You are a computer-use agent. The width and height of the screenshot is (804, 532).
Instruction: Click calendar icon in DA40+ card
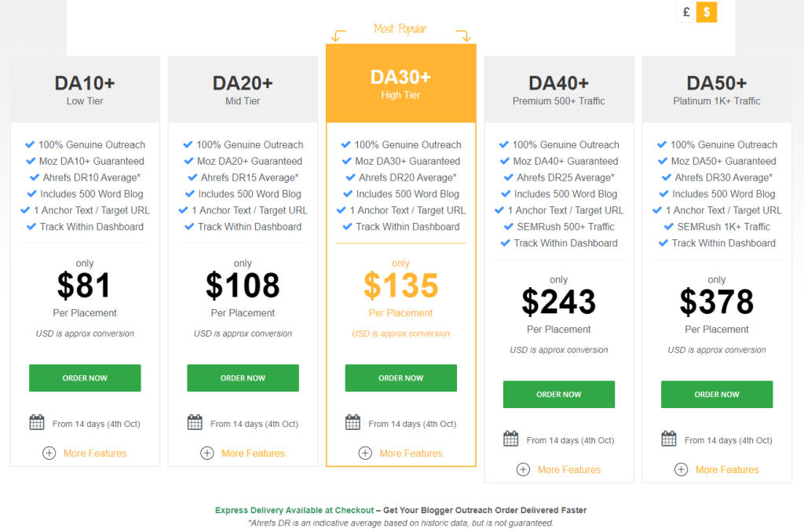tap(511, 439)
